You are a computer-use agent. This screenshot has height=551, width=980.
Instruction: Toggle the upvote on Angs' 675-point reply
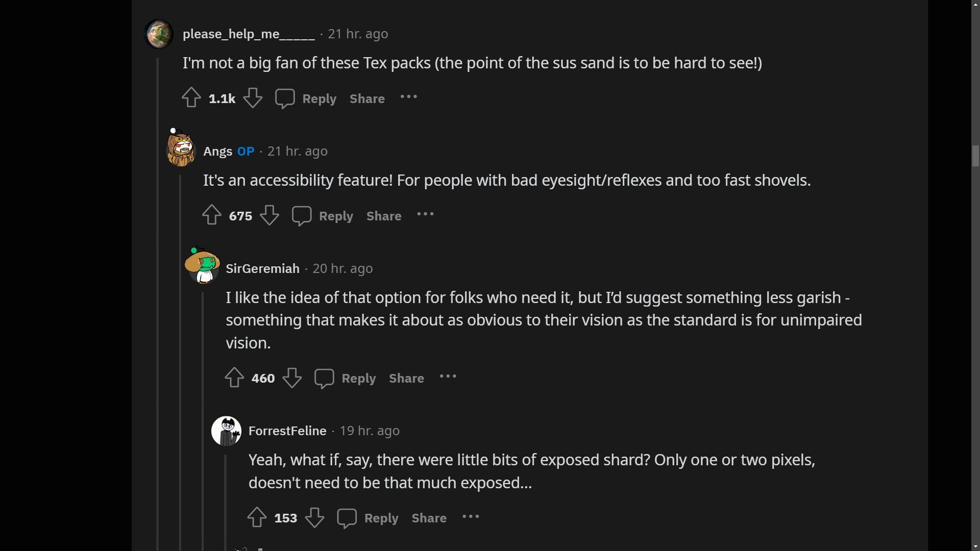click(x=211, y=215)
